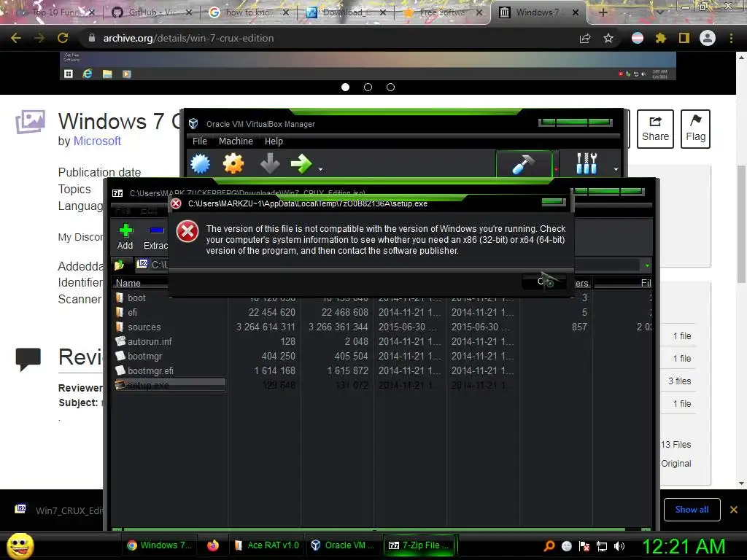747x560 pixels.
Task: Click the 7-Zip up-folder icon
Action: point(119,265)
